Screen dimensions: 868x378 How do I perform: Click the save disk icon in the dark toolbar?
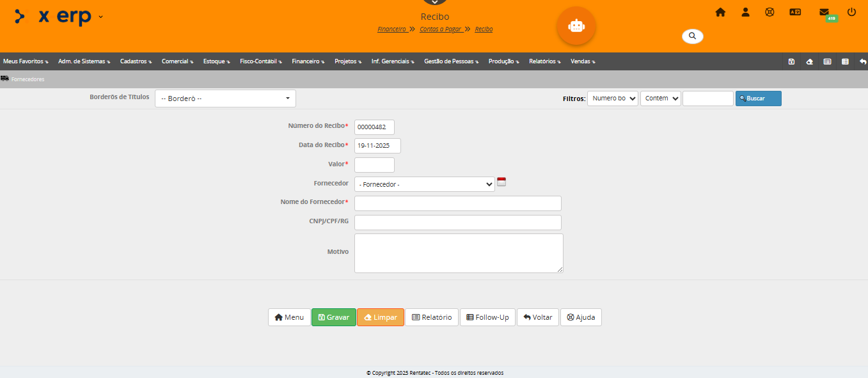791,61
